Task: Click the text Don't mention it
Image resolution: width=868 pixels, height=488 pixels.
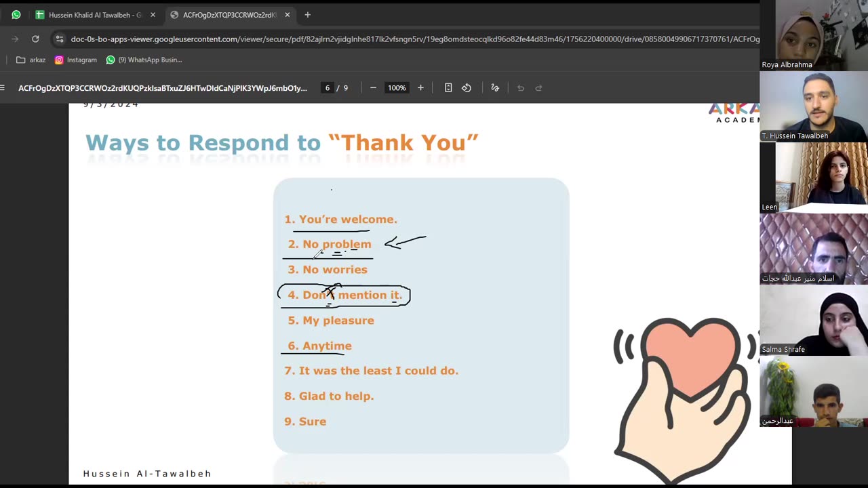Action: point(353,295)
